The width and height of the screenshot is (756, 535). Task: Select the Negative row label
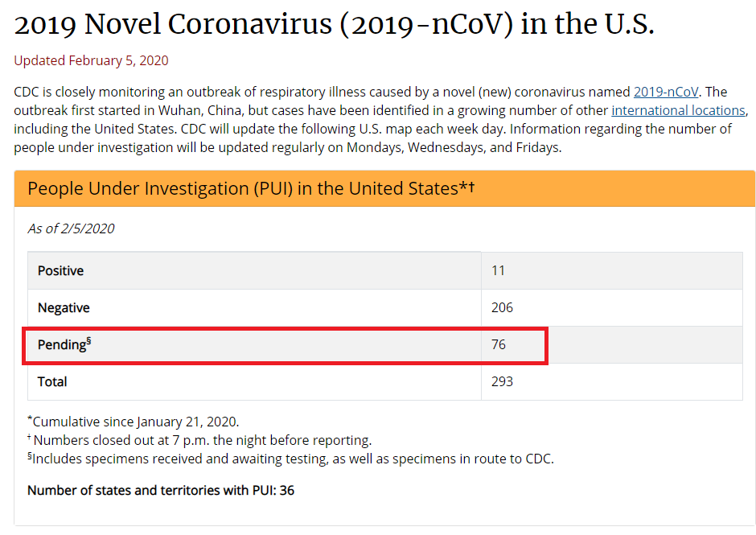click(64, 308)
